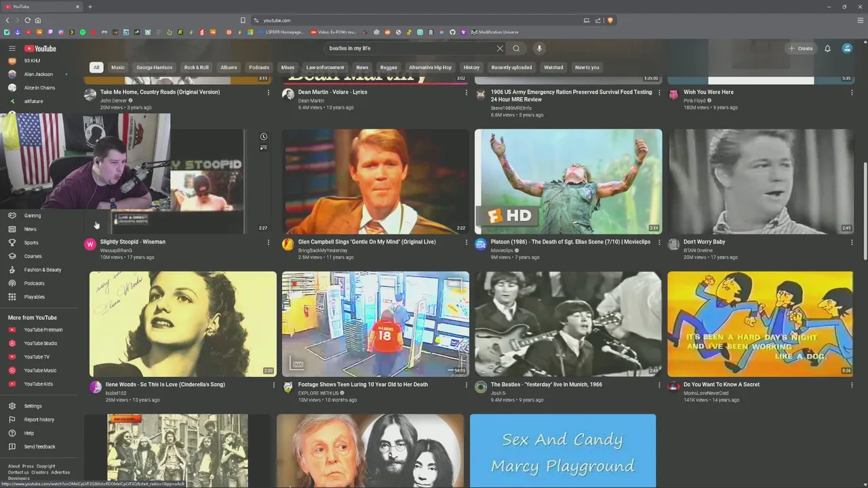
Task: Open a new browser tab with the plus
Action: tap(90, 7)
